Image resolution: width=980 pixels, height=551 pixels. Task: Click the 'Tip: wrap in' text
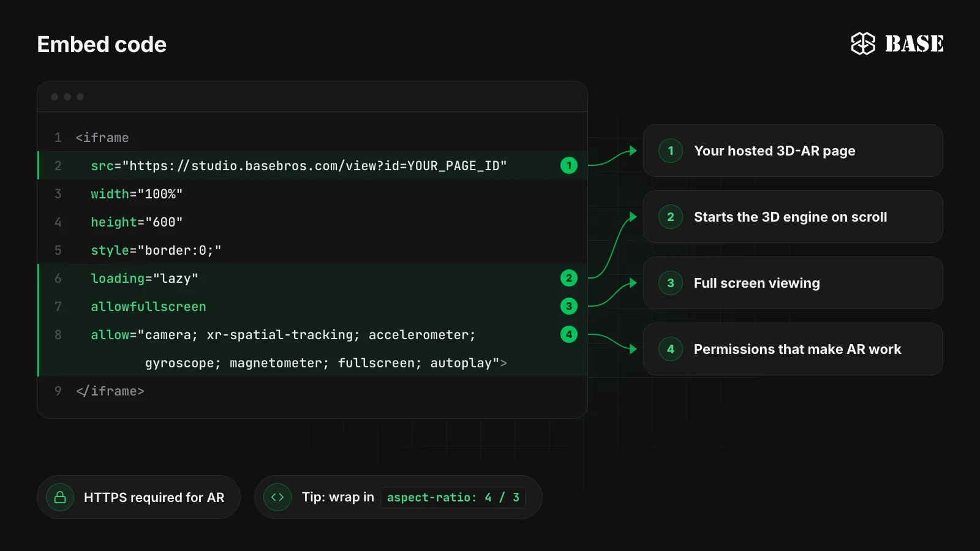click(x=338, y=497)
